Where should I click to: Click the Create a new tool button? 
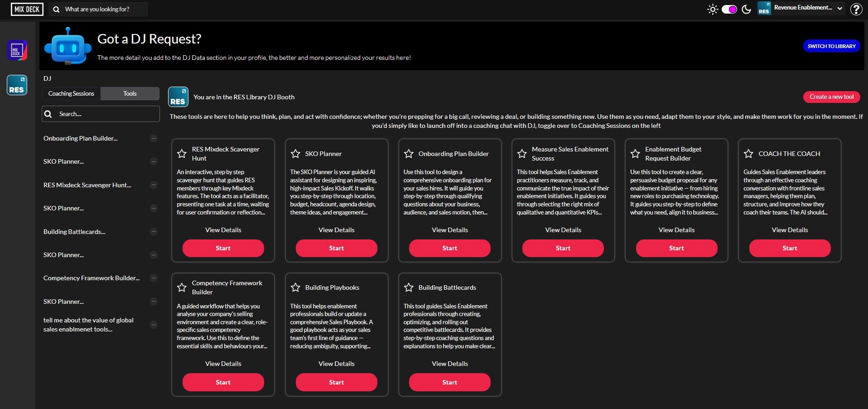pos(831,97)
